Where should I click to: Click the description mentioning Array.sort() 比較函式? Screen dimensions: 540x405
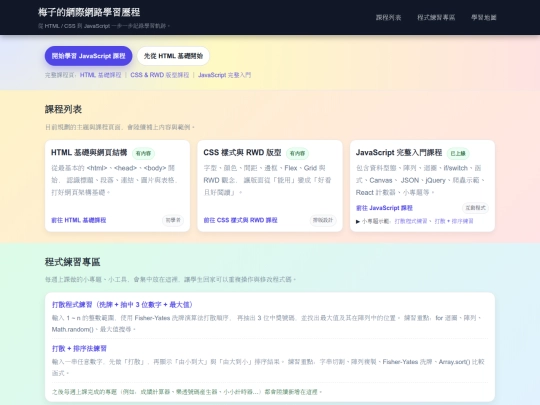point(268,367)
